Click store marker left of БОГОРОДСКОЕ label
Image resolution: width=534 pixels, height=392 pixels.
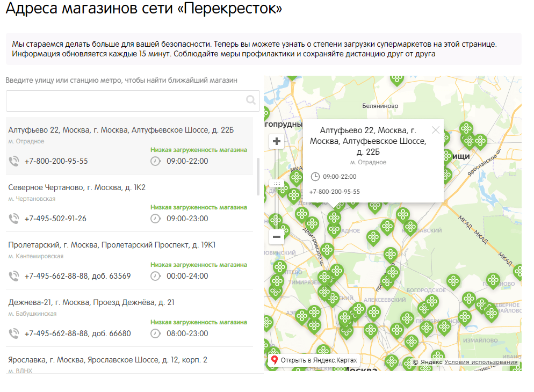tap(387, 281)
